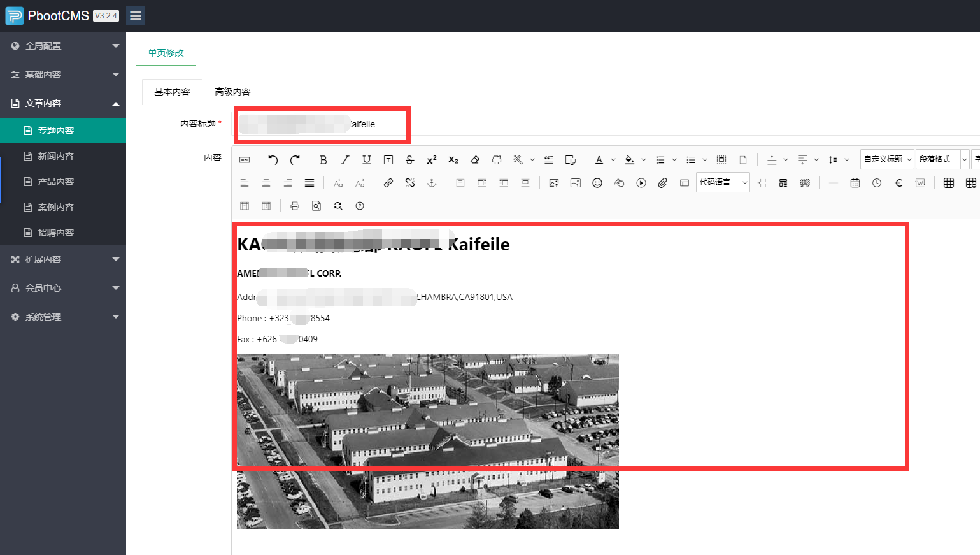980x555 pixels.
Task: Open the unordered list style arrow
Action: (705, 160)
